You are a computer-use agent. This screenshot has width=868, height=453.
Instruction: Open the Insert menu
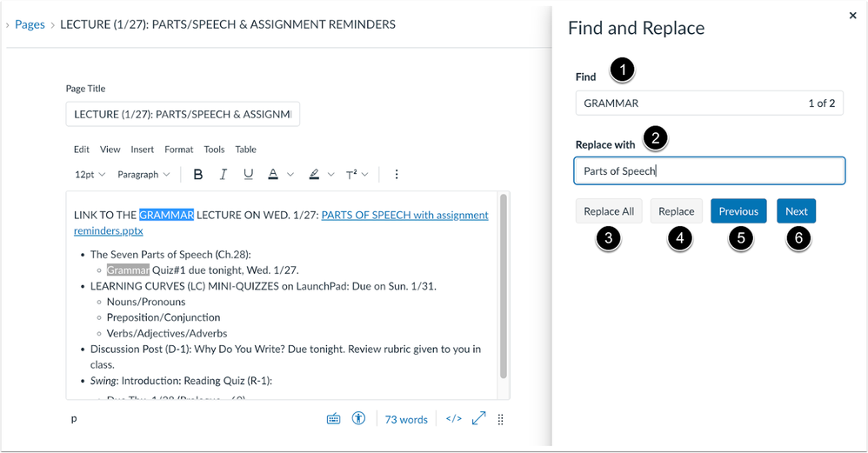[x=142, y=150]
